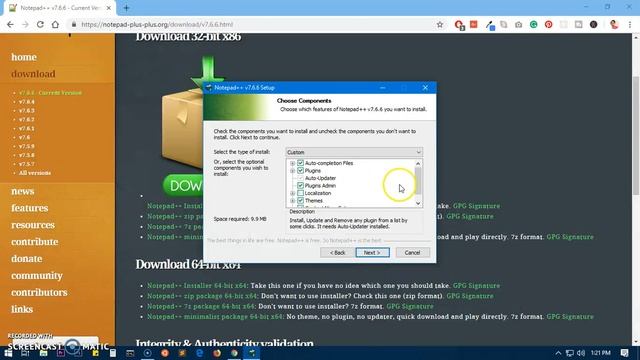This screenshot has width=640, height=360.
Task: Toggle the Auto-Updater component
Action: [x=300, y=178]
